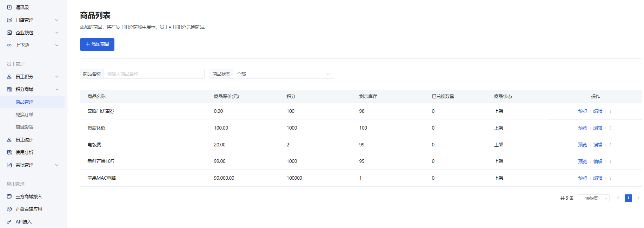Open more actions for 带薪休假 row
This screenshot has height=228, width=644.
click(x=611, y=128)
